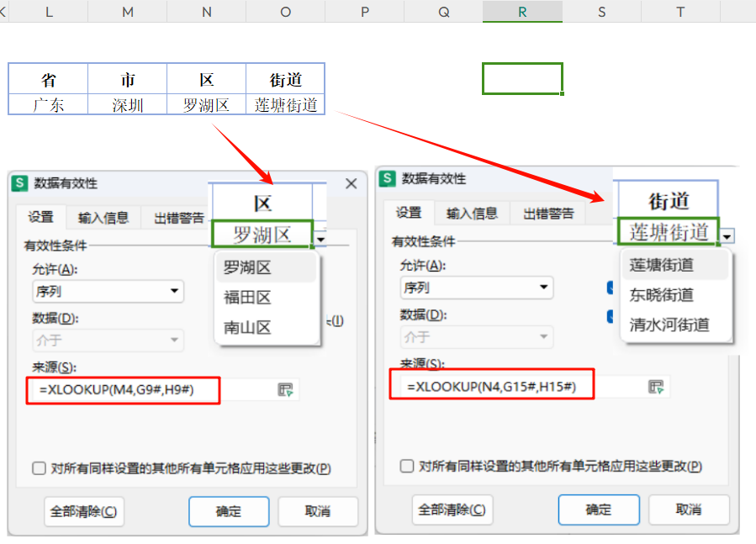Viewport: 756px width, 544px height.
Task: Select column header L
Action: coord(49,12)
